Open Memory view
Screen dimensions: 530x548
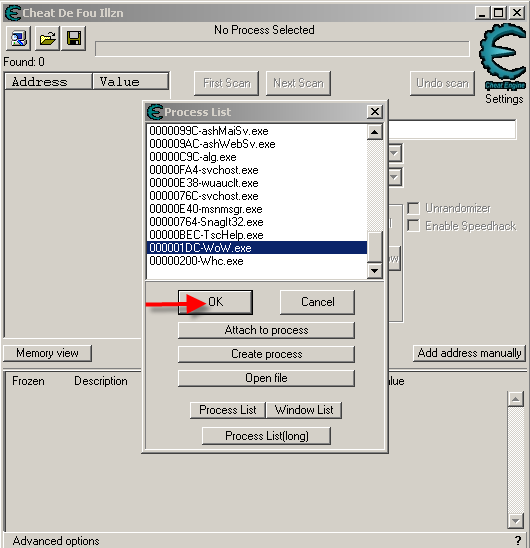[47, 353]
